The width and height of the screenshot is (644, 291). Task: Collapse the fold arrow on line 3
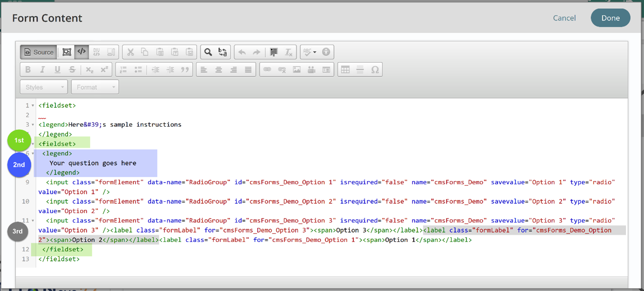pyautogui.click(x=33, y=125)
